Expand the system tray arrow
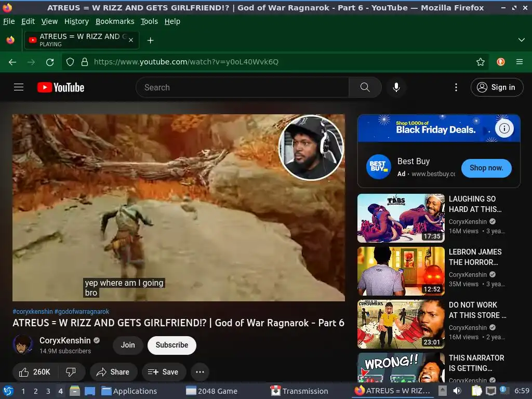 coord(443,391)
